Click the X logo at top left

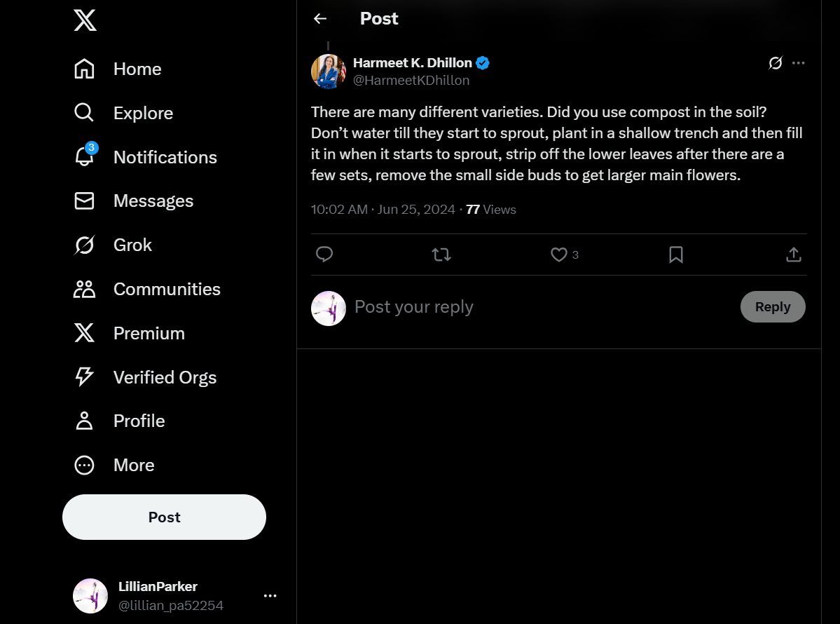point(85,20)
